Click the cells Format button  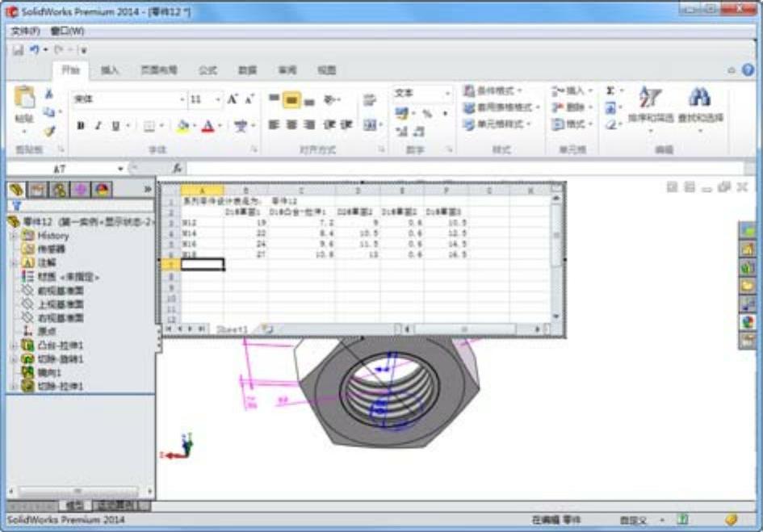coord(572,124)
